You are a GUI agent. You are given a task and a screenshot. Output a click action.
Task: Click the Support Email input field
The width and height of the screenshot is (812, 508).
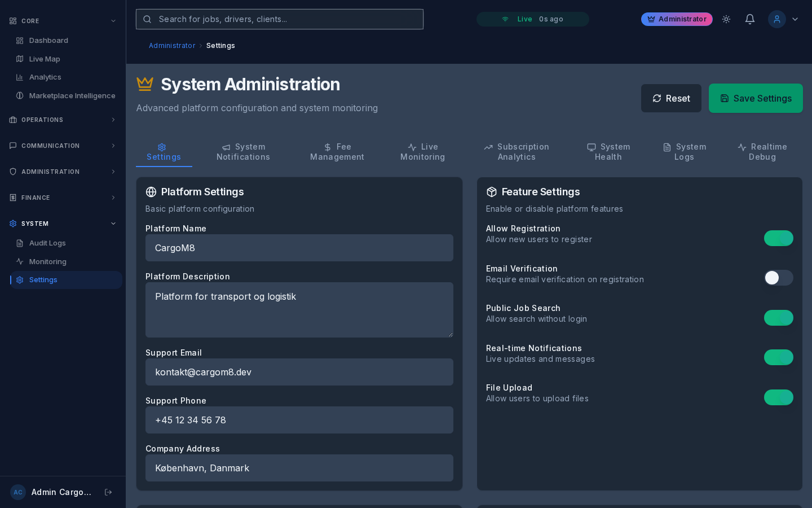click(299, 372)
